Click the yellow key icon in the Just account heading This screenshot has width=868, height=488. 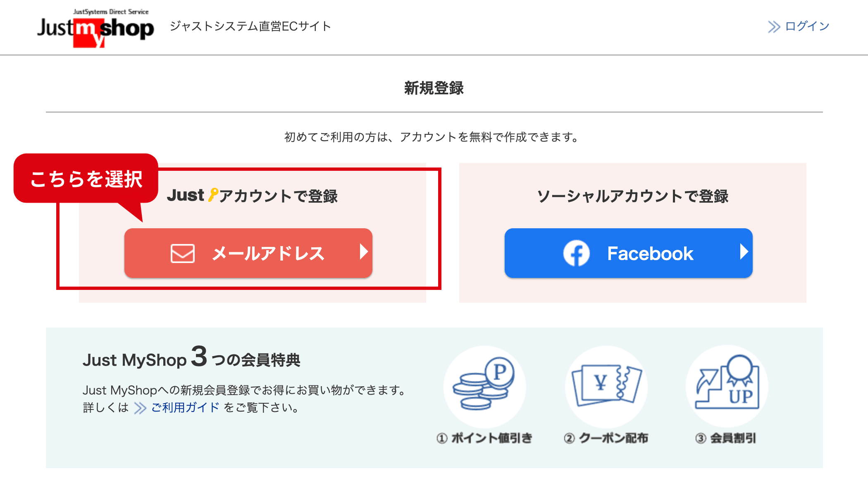[213, 195]
